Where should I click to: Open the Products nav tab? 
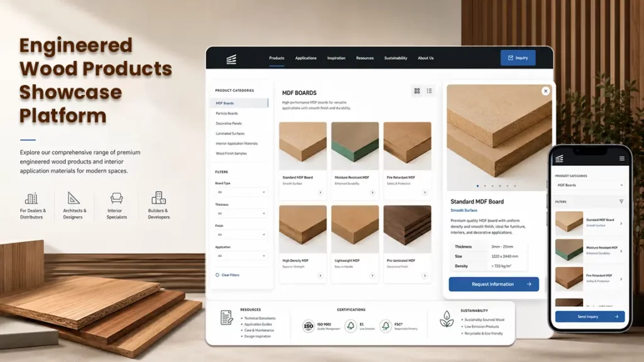click(277, 58)
